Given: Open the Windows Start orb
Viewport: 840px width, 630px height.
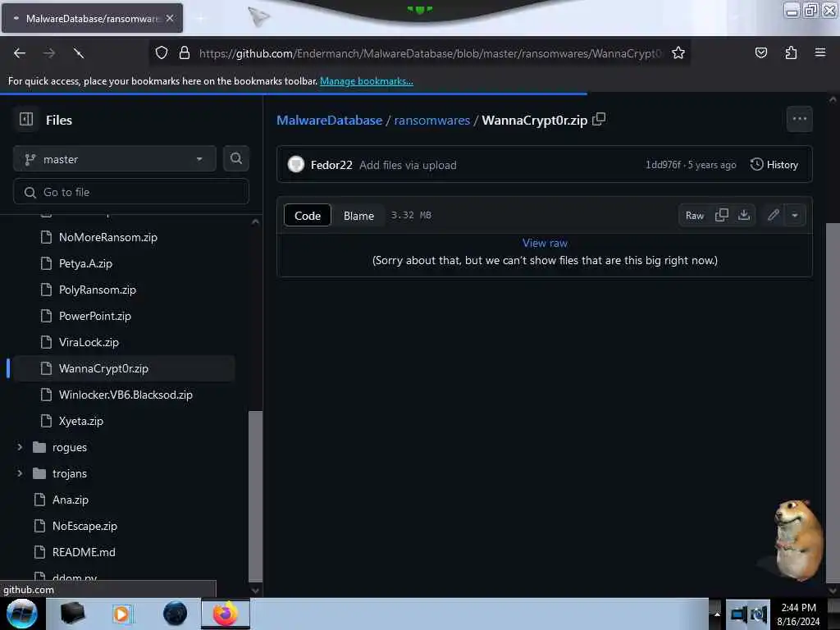Looking at the screenshot, I should point(21,614).
